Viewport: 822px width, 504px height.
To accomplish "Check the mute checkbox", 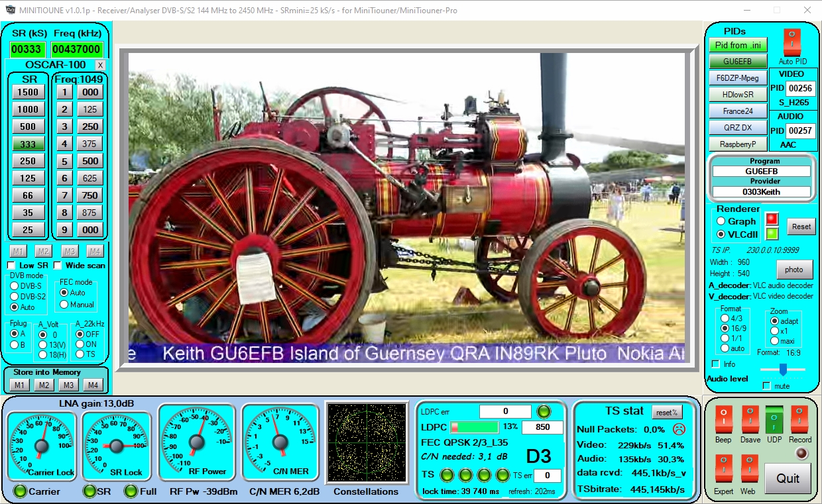I will [767, 385].
